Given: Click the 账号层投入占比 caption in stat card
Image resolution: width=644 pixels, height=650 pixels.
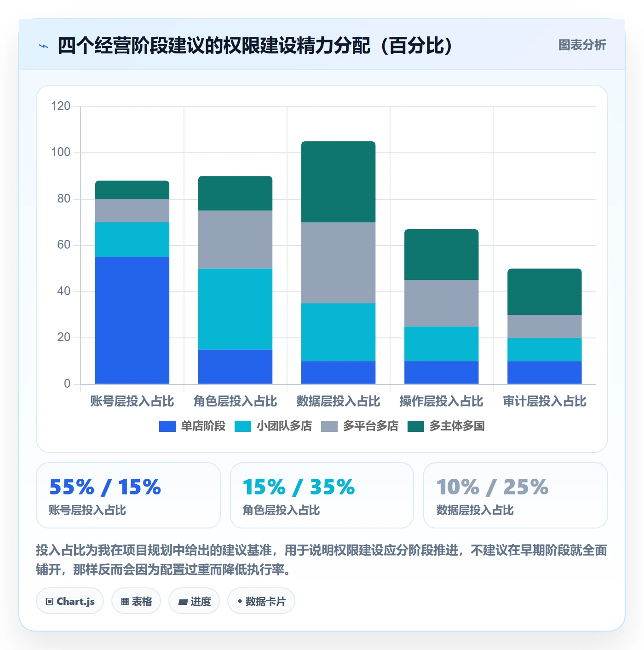Looking at the screenshot, I should point(87,510).
